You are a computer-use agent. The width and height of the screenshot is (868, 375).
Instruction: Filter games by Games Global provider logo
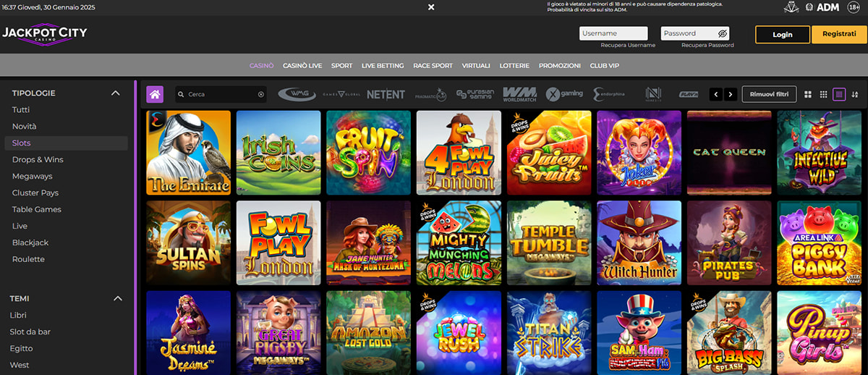[x=341, y=94]
